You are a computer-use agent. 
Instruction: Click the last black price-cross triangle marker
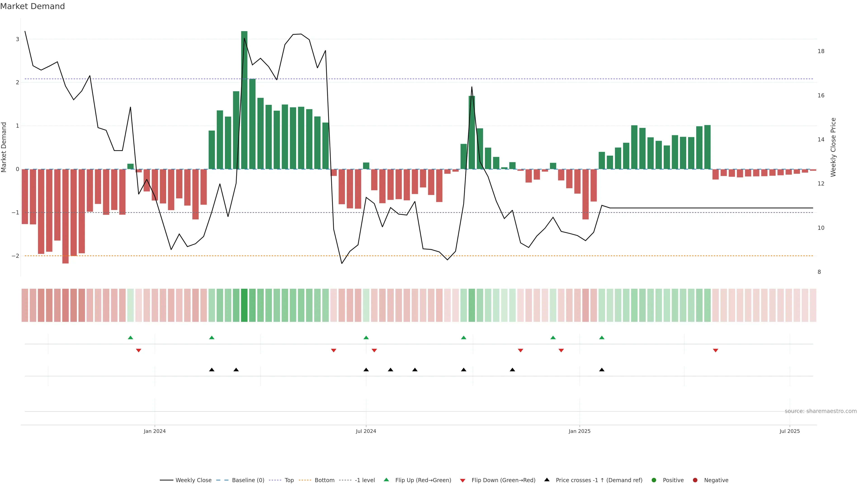tap(601, 370)
